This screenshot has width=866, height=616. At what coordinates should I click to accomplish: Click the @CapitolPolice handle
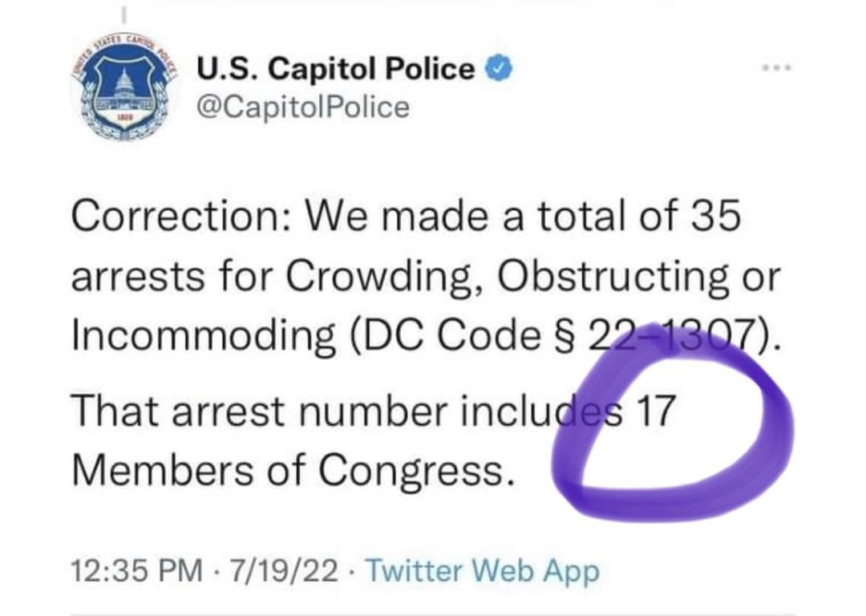coord(303,107)
